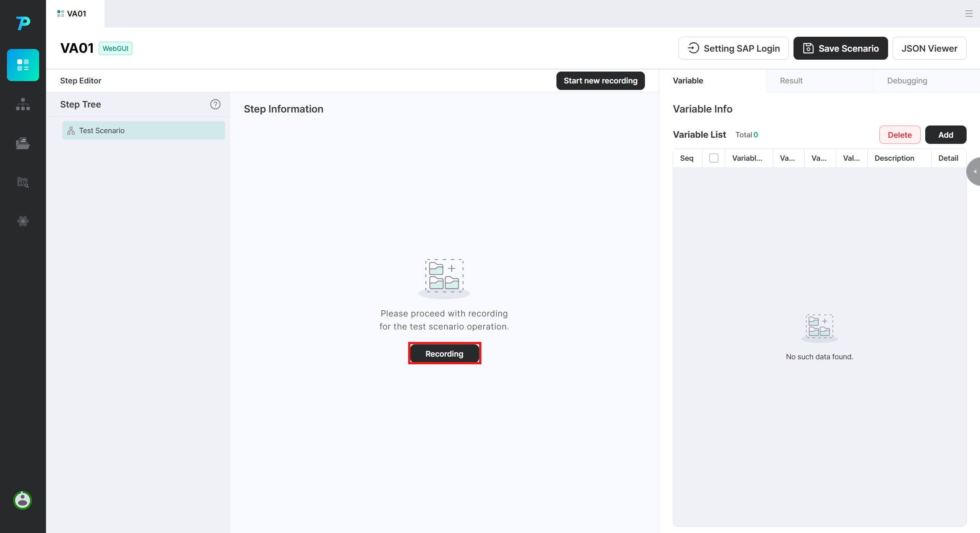The width and height of the screenshot is (980, 533).
Task: Collapse the right side panel arrow handle
Action: point(974,171)
